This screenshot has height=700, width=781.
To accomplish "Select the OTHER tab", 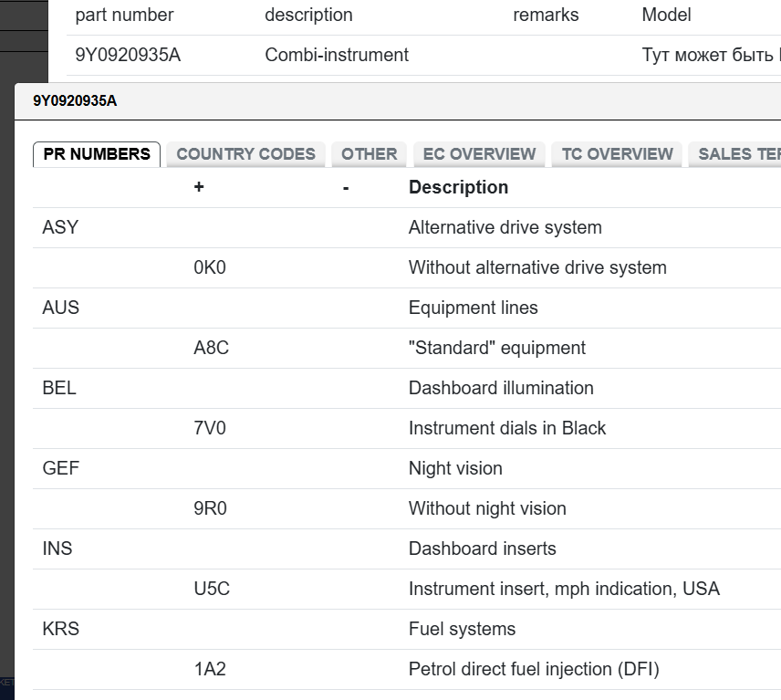I will click(x=369, y=154).
